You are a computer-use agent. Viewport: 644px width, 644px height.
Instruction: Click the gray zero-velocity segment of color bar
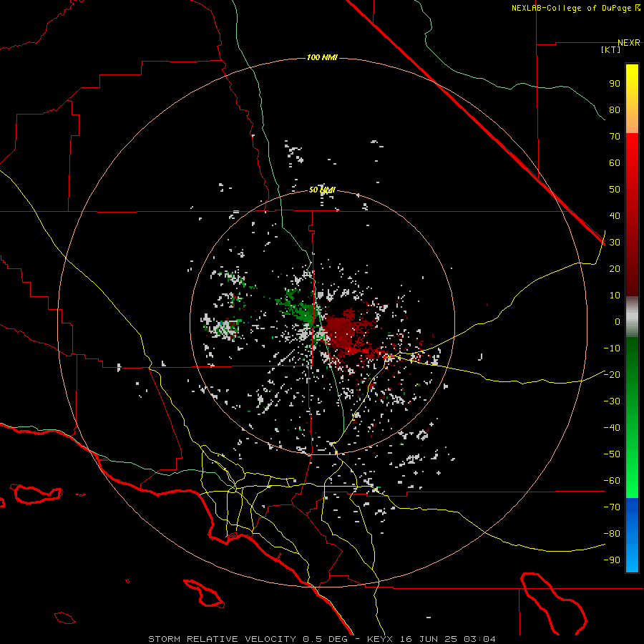click(632, 317)
